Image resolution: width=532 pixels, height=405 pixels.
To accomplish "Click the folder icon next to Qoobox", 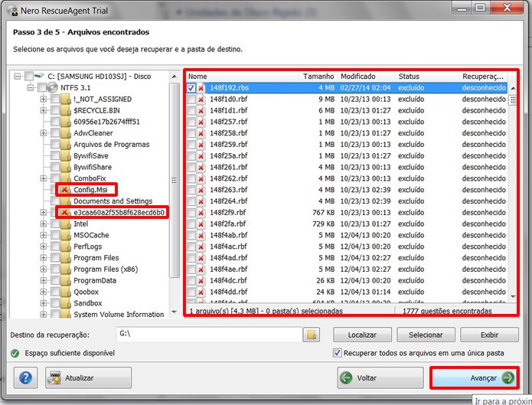I will point(66,292).
